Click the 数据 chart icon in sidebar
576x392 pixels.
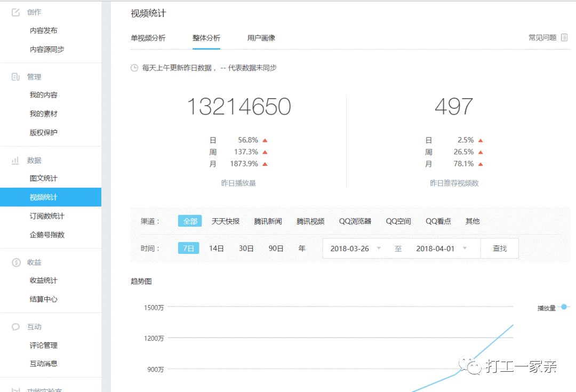click(x=16, y=160)
